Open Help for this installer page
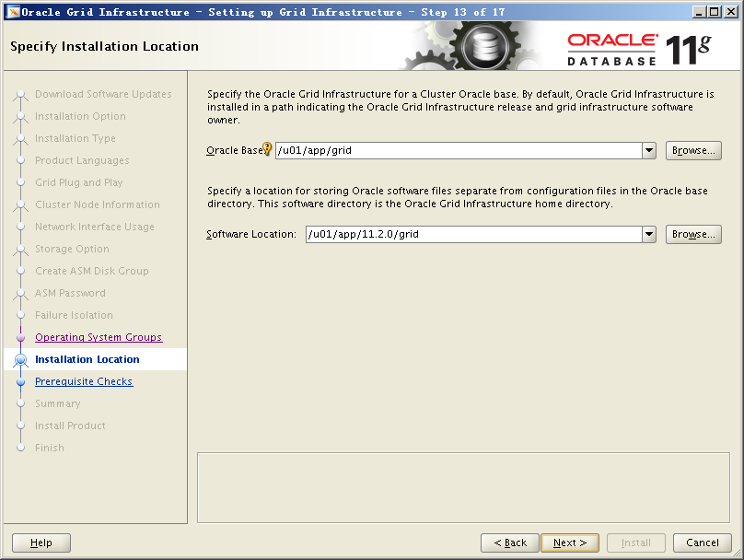Viewport: 744px width, 560px height. click(x=41, y=542)
